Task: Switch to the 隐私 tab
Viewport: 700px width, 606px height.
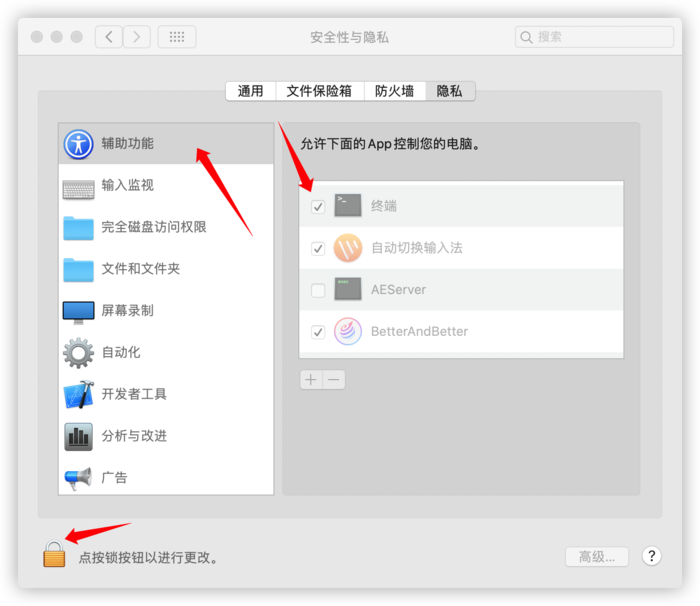Action: [x=450, y=91]
